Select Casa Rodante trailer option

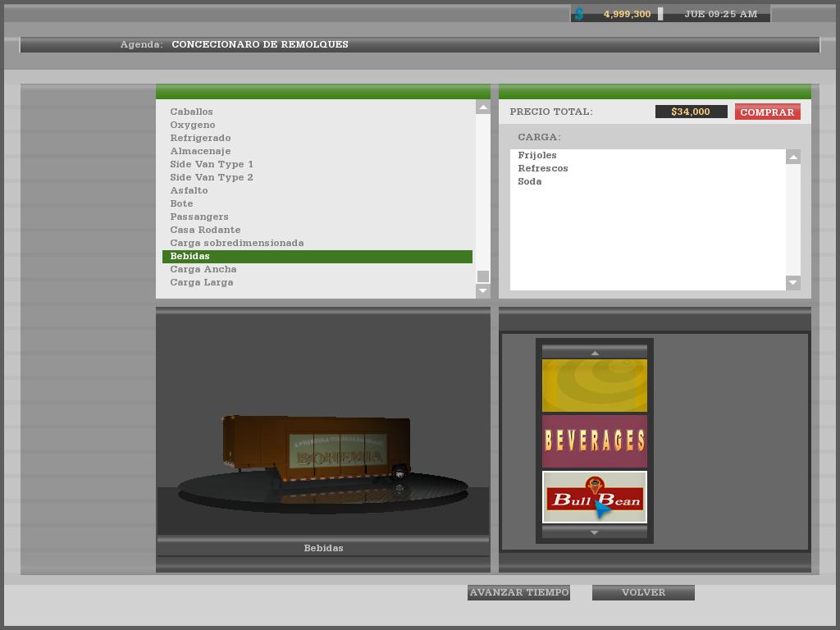pyautogui.click(x=205, y=230)
